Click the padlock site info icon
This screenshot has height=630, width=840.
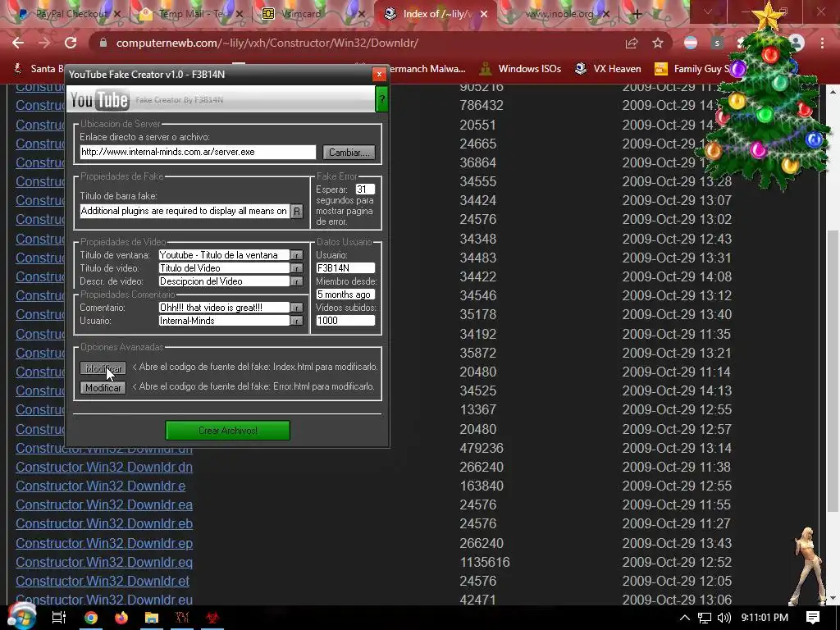click(103, 43)
